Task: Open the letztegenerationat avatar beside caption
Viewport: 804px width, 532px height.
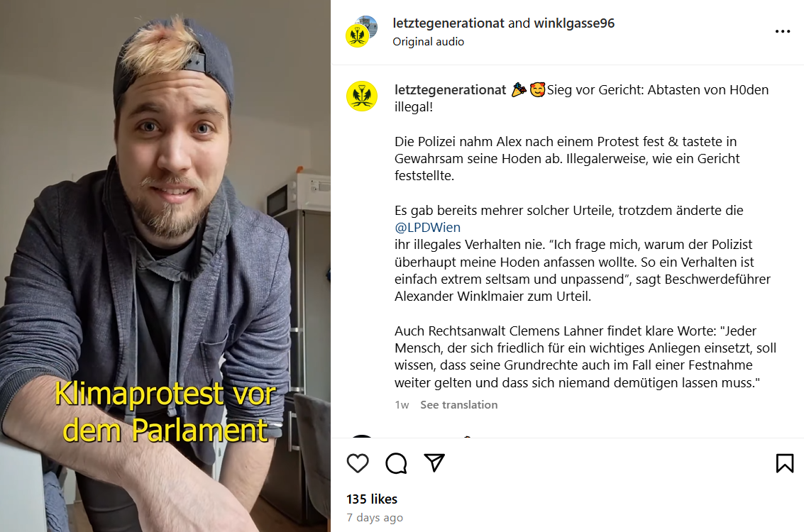Action: tap(361, 96)
